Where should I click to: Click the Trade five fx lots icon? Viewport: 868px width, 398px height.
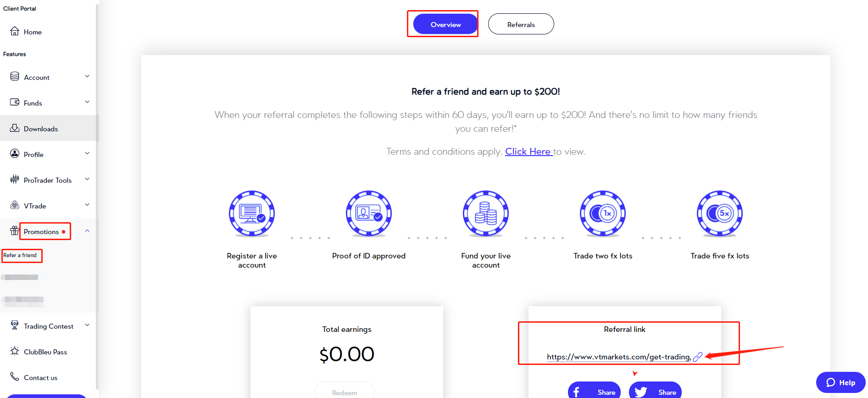click(x=720, y=213)
